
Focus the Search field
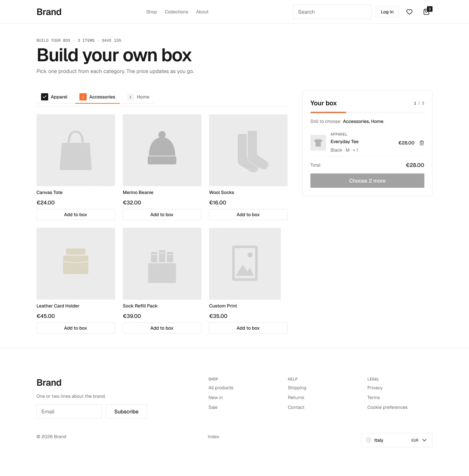pos(332,12)
